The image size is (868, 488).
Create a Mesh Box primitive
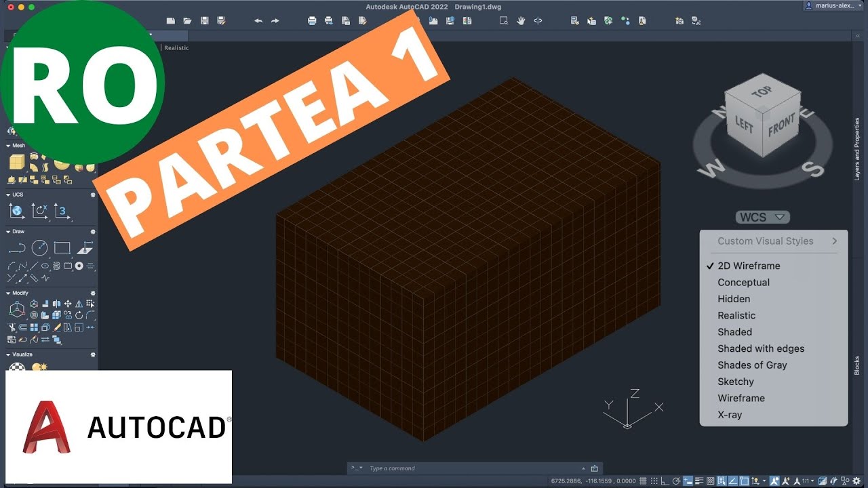click(16, 163)
